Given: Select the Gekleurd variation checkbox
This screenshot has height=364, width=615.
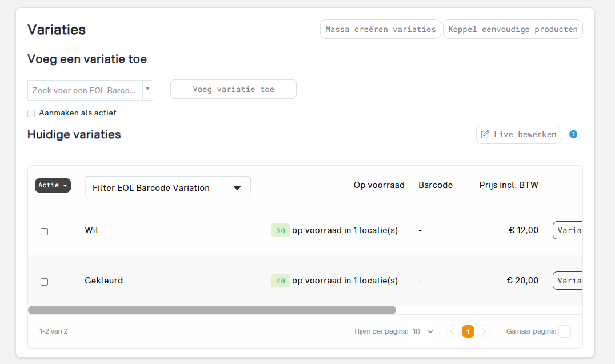Looking at the screenshot, I should [x=45, y=282].
